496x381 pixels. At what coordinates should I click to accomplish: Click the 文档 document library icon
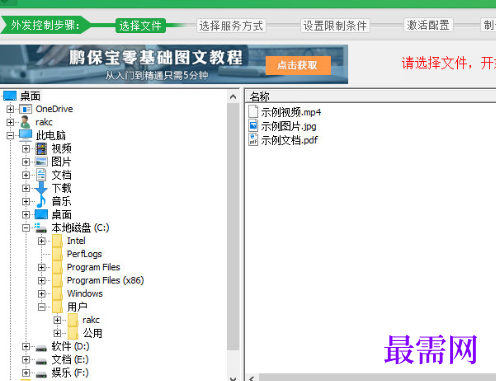point(41,175)
